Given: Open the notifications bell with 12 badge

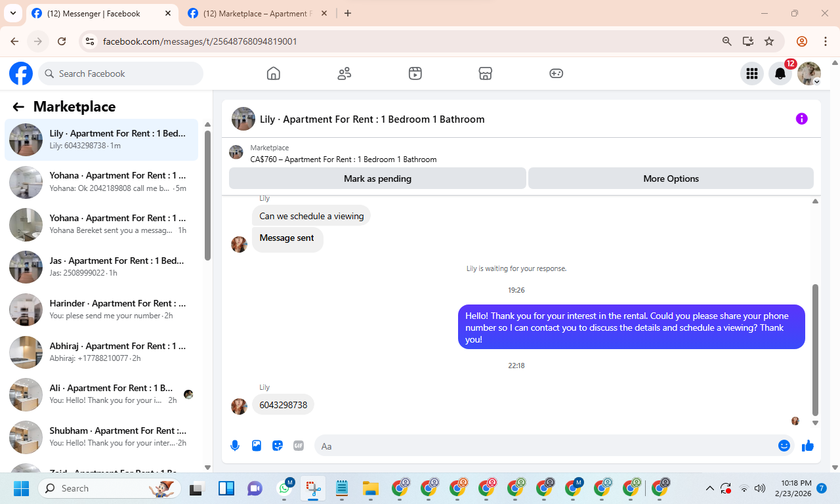Looking at the screenshot, I should [780, 73].
